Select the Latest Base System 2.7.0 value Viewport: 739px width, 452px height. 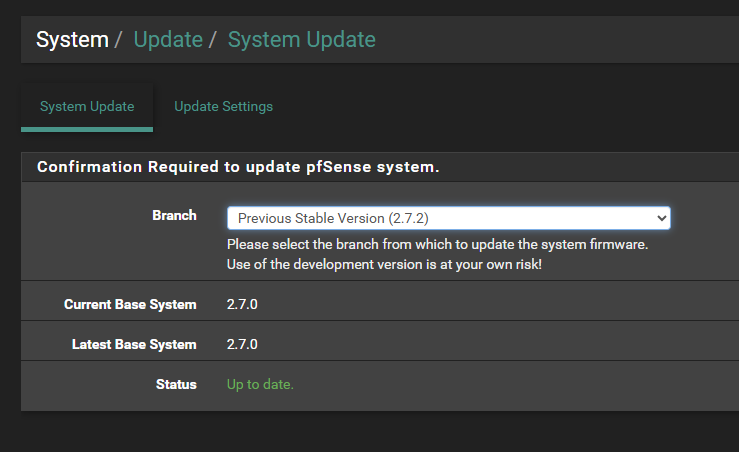(242, 345)
